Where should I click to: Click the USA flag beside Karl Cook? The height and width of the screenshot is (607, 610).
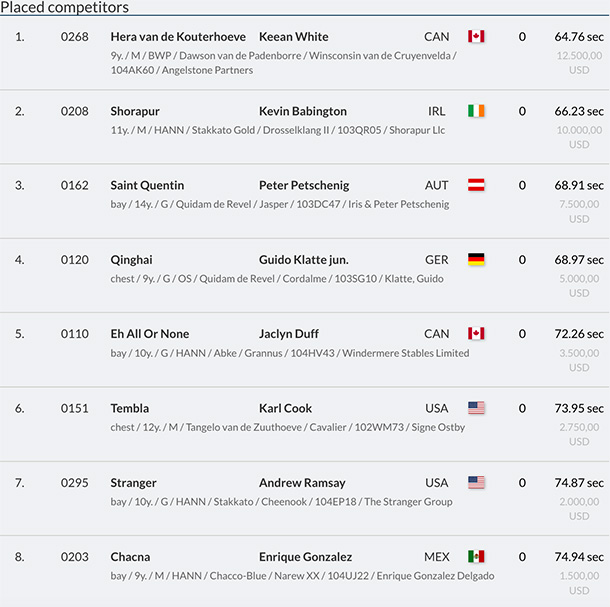(476, 408)
